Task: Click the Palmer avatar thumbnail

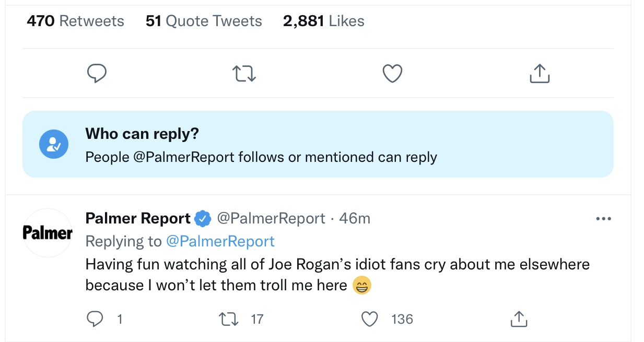Action: click(48, 233)
